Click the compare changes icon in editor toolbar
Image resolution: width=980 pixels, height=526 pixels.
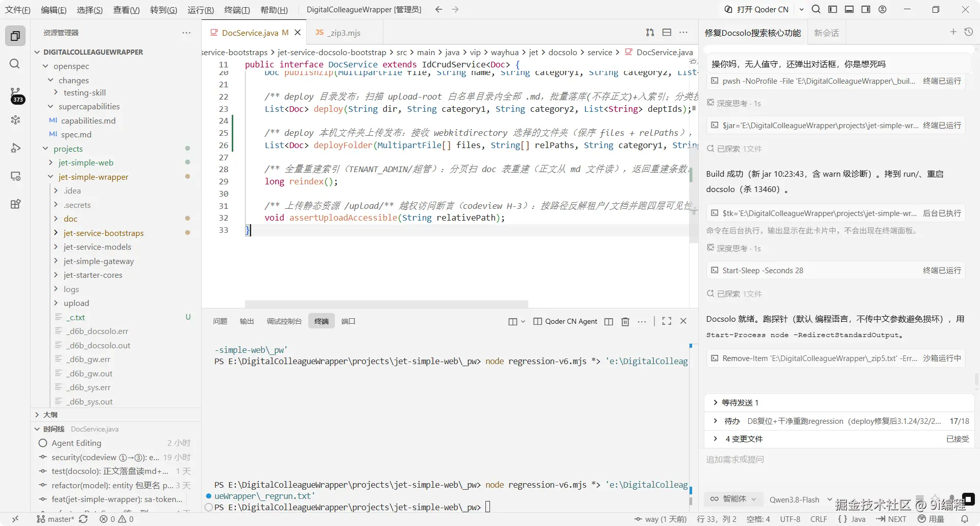click(650, 32)
